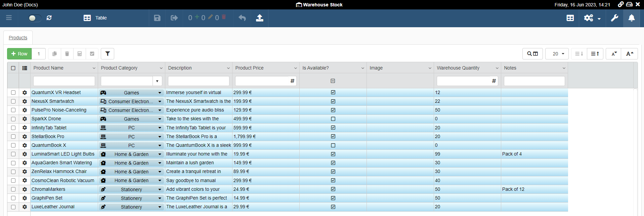This screenshot has height=216, width=644.
Task: Toggle the switch in the top toolbar
Action: pyautogui.click(x=35, y=18)
